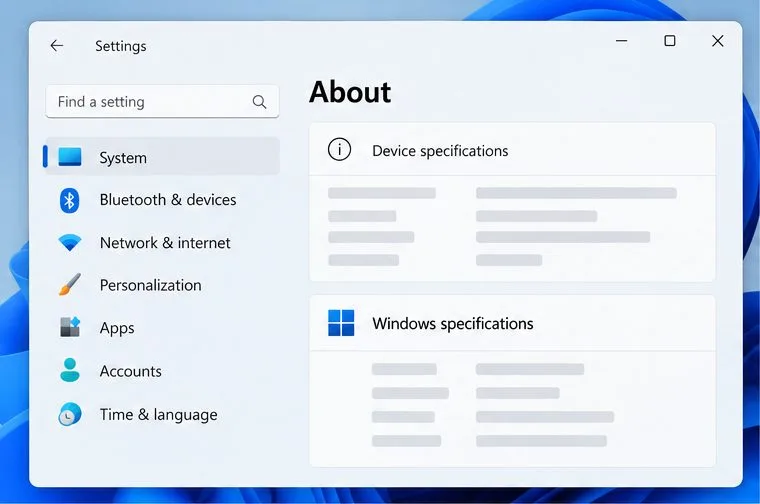
Task: Click the Accounts person icon
Action: 70,370
